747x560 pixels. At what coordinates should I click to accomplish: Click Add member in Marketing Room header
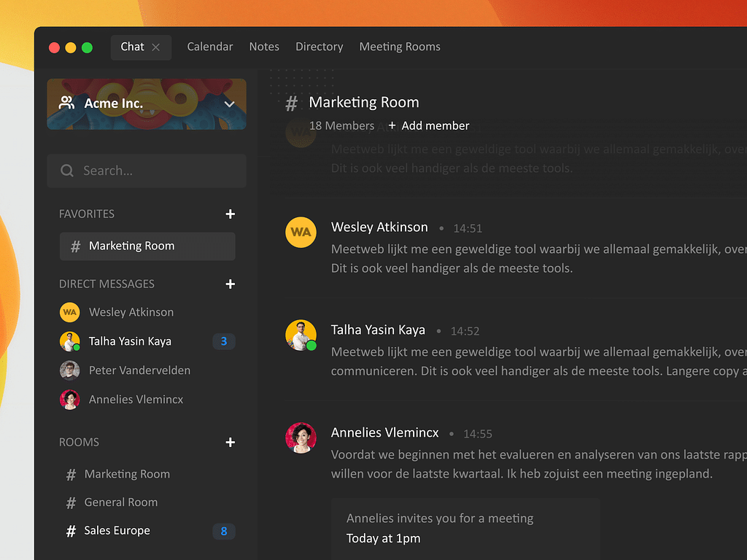429,126
